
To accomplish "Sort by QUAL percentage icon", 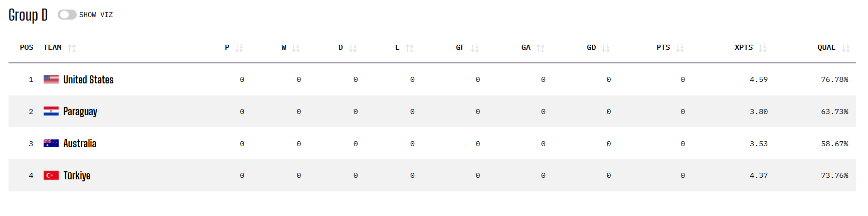I will [x=846, y=48].
